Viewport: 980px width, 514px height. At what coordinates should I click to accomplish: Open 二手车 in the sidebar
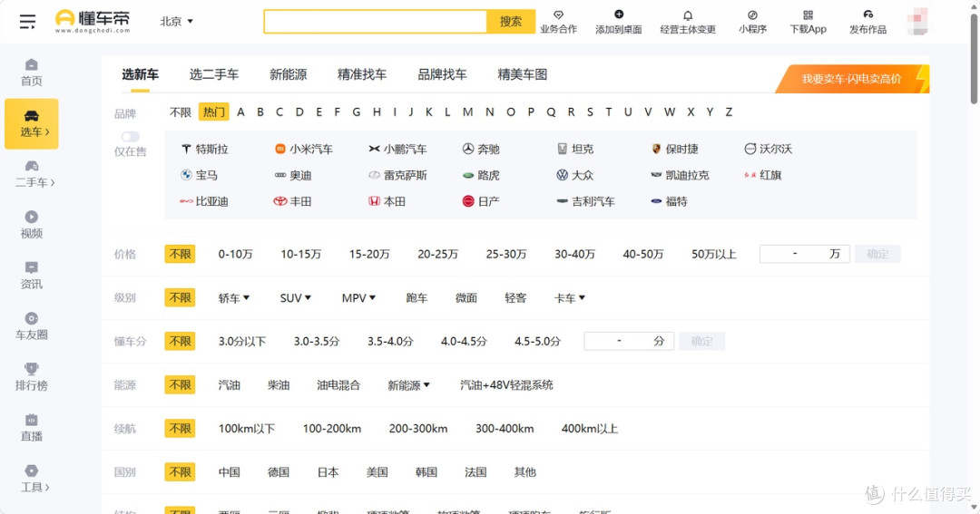[x=34, y=174]
